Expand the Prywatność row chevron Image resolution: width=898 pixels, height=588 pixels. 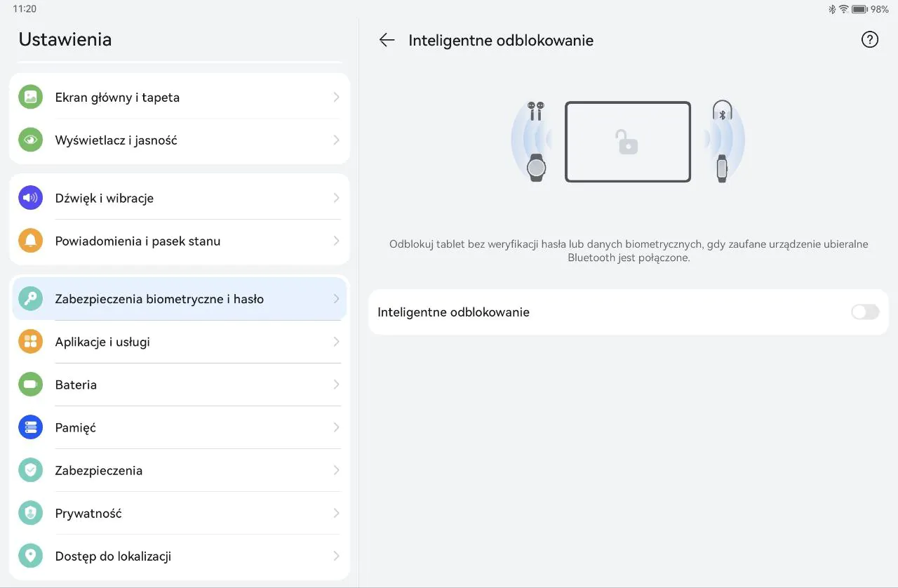coord(336,513)
